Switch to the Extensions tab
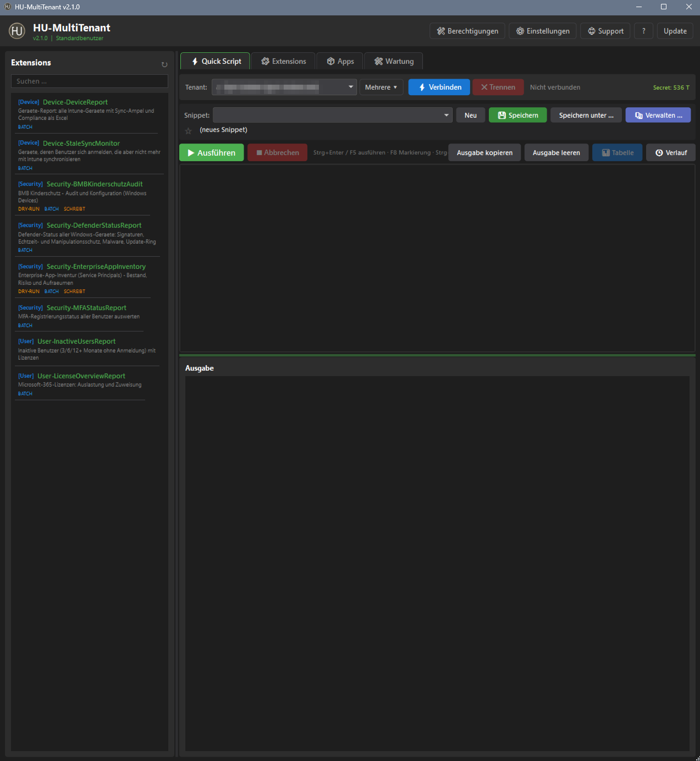Image resolution: width=700 pixels, height=761 pixels. click(283, 61)
